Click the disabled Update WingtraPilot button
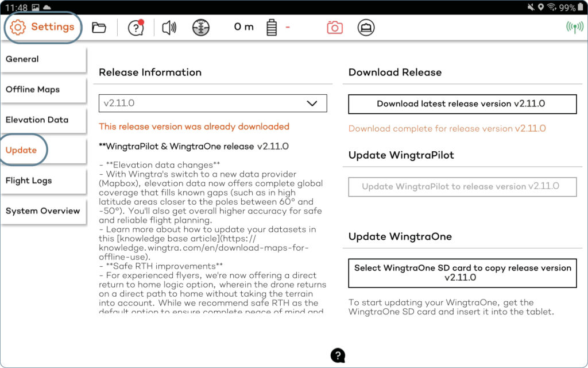 coord(462,187)
